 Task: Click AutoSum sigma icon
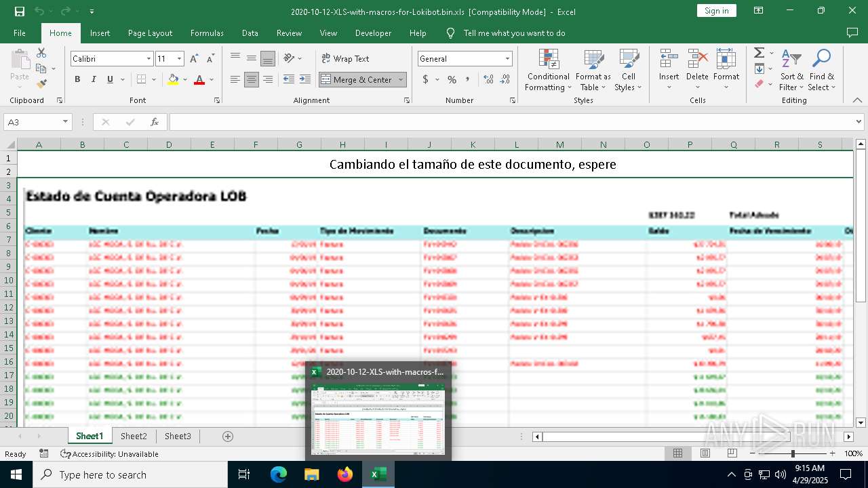(x=759, y=53)
